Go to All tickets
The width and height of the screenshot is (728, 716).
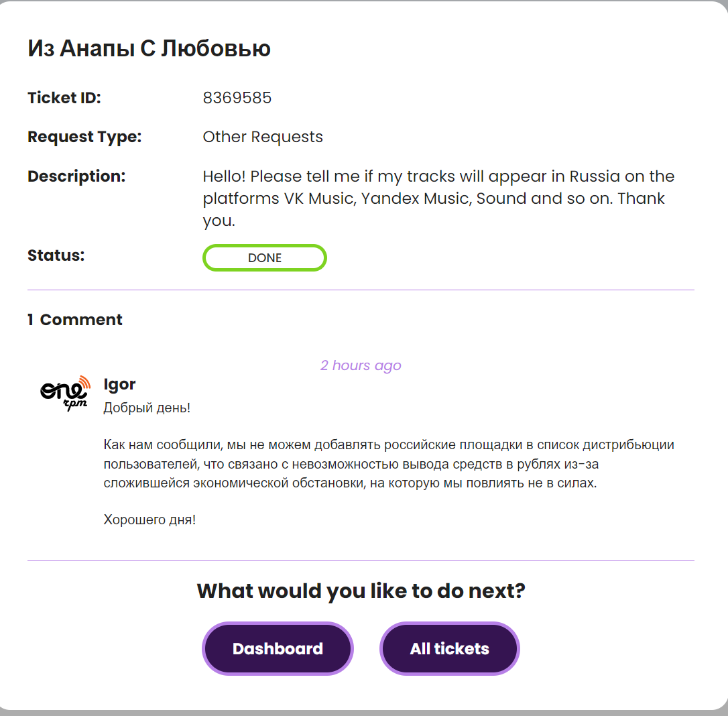(449, 649)
